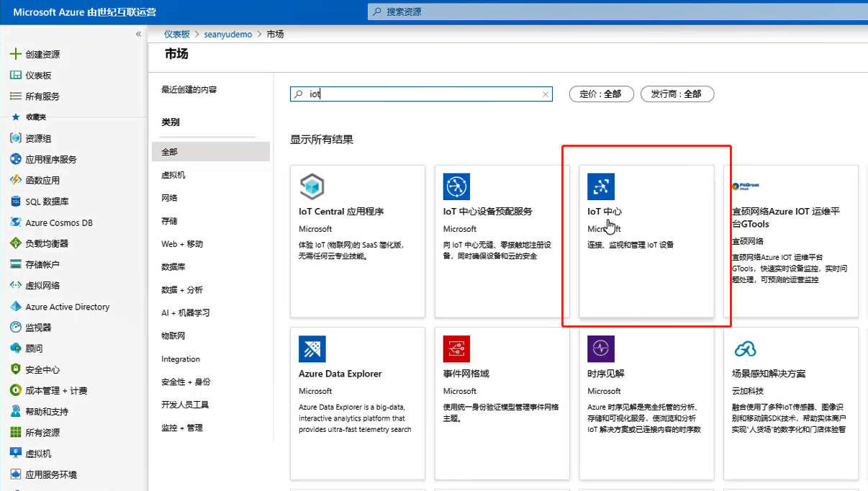Click the Virtual Networks (虚拟网络) icon

pos(15,285)
